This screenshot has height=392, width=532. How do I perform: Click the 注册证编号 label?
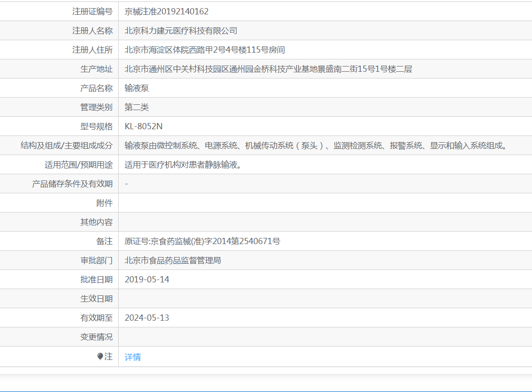(x=92, y=11)
